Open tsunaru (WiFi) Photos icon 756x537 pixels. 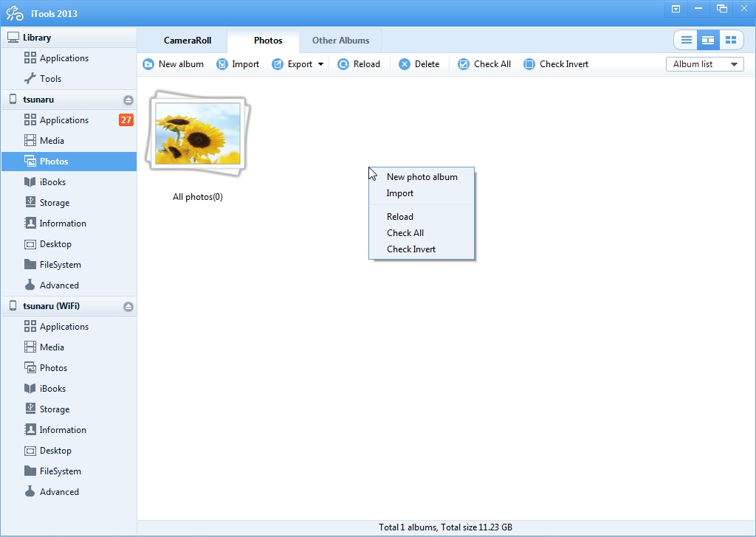click(x=30, y=367)
